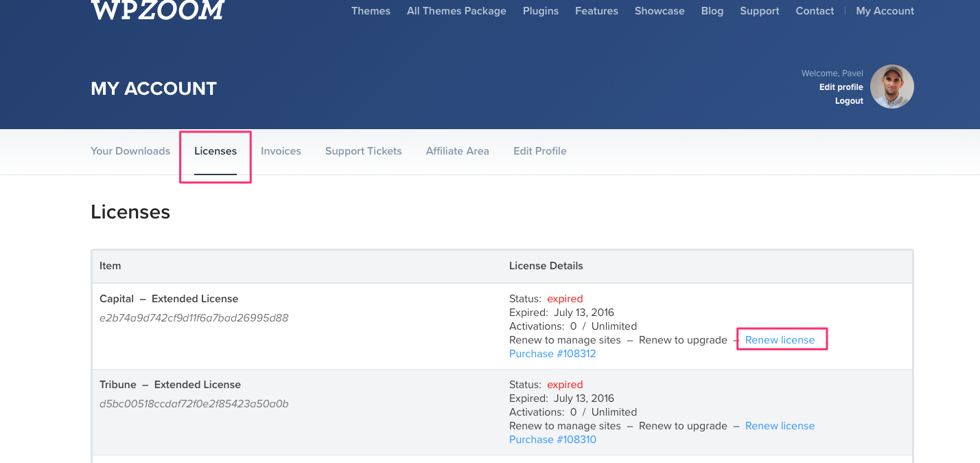This screenshot has height=463, width=980.
Task: Open the Contact page
Action: 815,11
